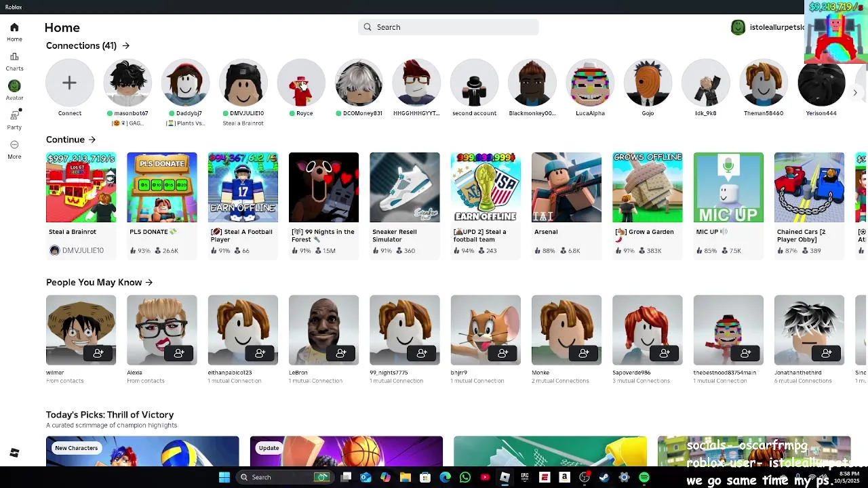The image size is (868, 488).
Task: Open Blackmonkey00's avatar
Action: [532, 83]
